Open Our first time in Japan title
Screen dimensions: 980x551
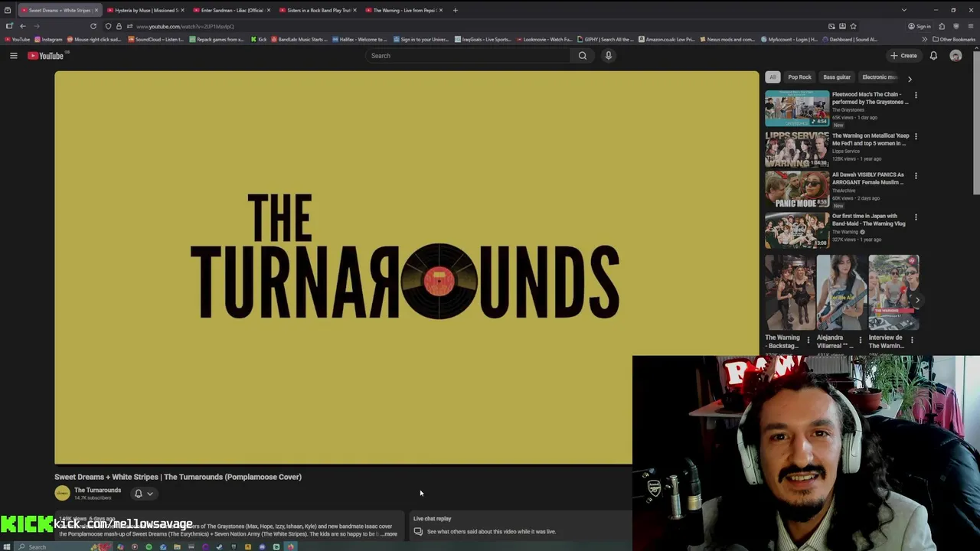click(868, 220)
